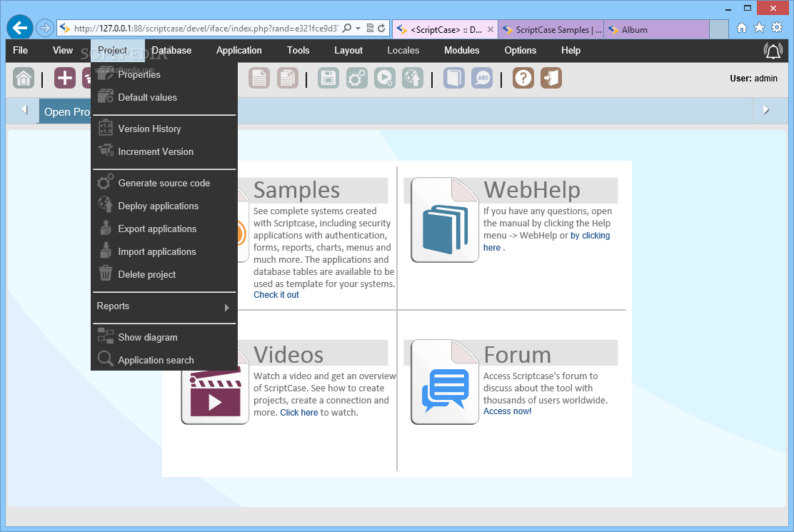Select Generate source code

coord(164,183)
